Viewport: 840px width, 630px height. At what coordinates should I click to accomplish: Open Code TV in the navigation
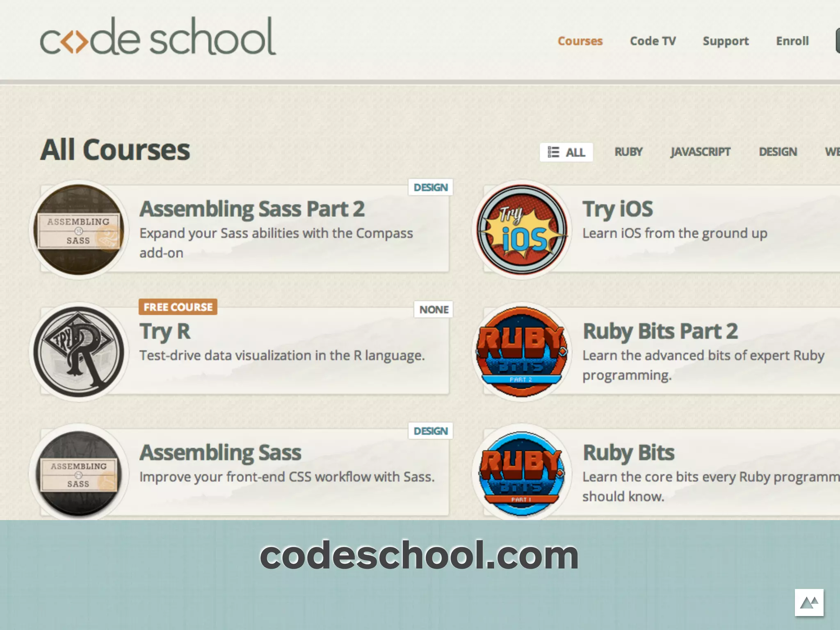click(653, 41)
